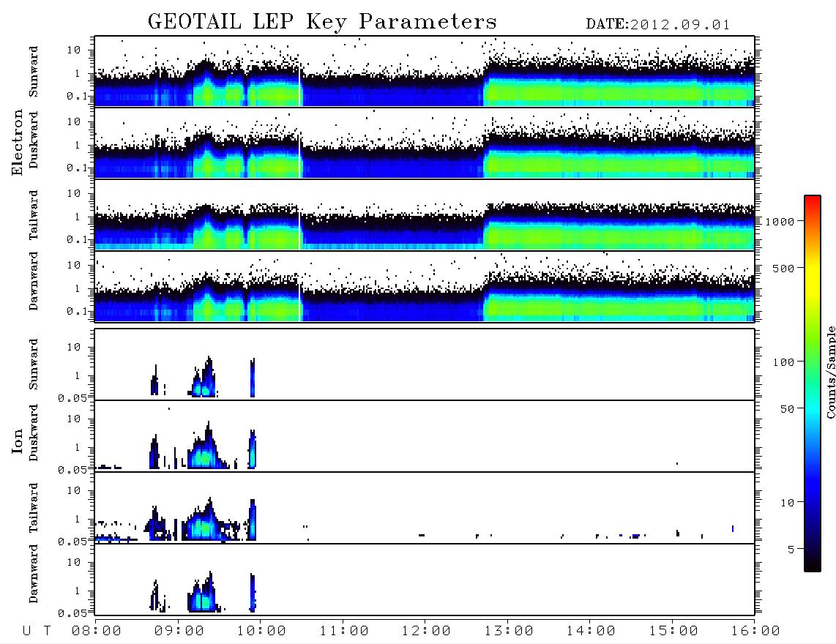Select the Ion Dawnward spectrogram panel
This screenshot has height=644, width=836.
point(425,580)
